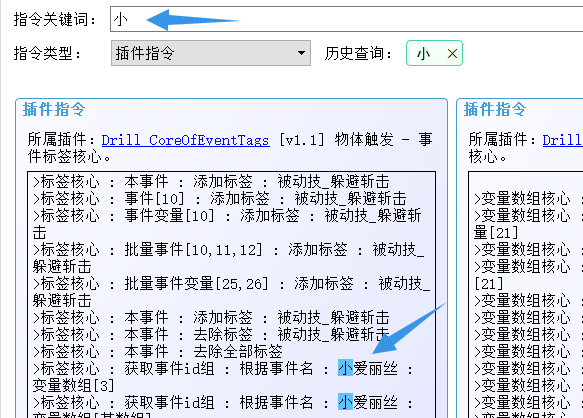The width and height of the screenshot is (583, 418).
Task: Click the first 标签核心 本事件 添加标签 command line
Action: pyautogui.click(x=211, y=181)
